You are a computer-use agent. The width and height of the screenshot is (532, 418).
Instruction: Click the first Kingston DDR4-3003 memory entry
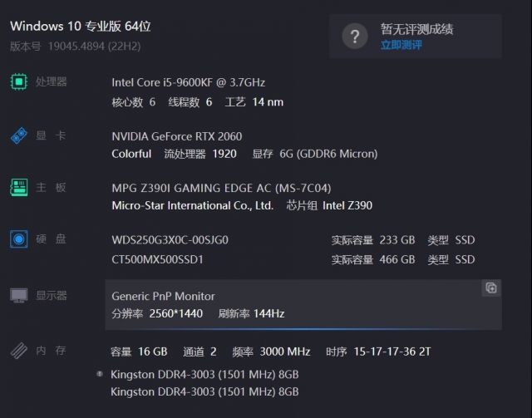click(x=204, y=375)
